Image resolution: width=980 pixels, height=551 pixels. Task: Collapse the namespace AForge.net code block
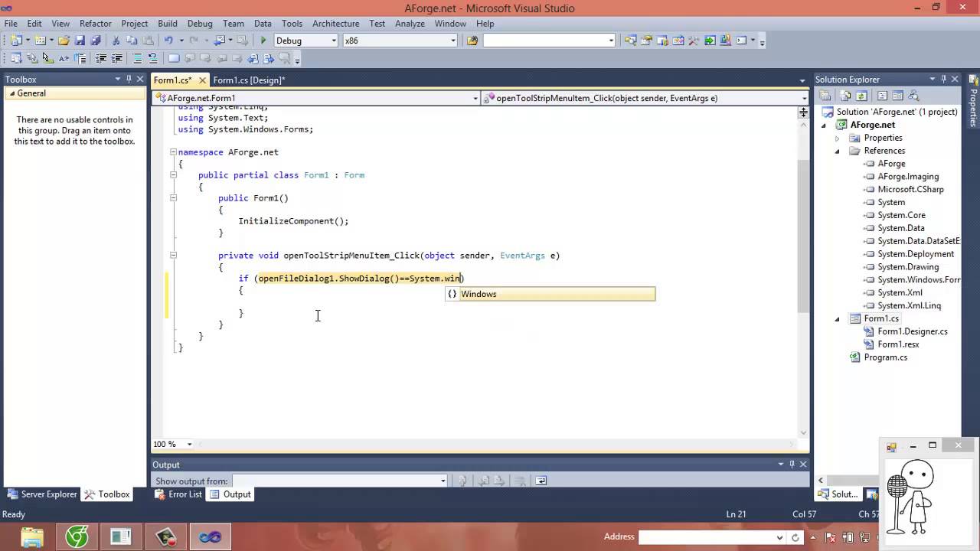click(173, 152)
